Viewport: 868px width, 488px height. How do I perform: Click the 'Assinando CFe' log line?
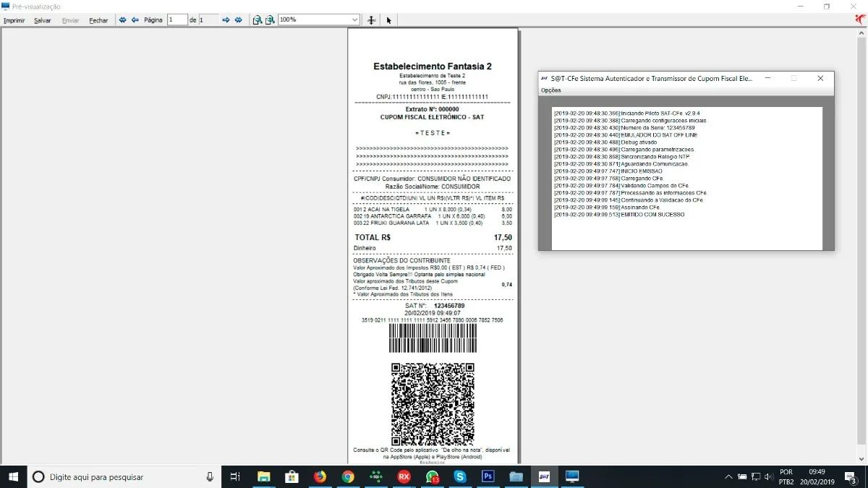click(x=607, y=207)
